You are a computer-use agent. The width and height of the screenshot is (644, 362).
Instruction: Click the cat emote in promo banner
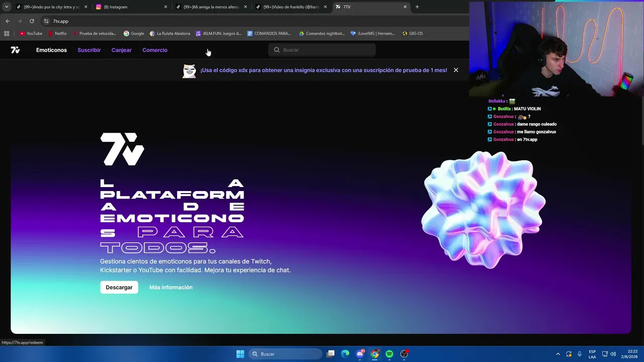click(189, 71)
